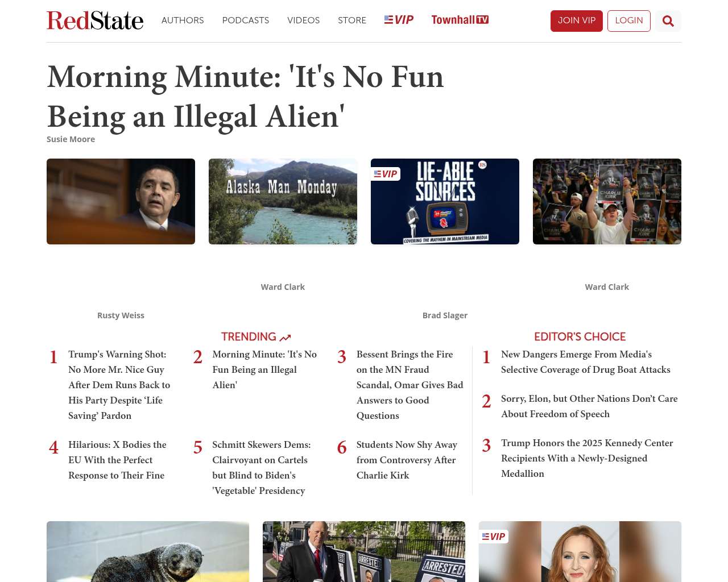This screenshot has height=582, width=728.
Task: Click the VIP badge on Lie-Able Sources
Action: pyautogui.click(x=386, y=174)
